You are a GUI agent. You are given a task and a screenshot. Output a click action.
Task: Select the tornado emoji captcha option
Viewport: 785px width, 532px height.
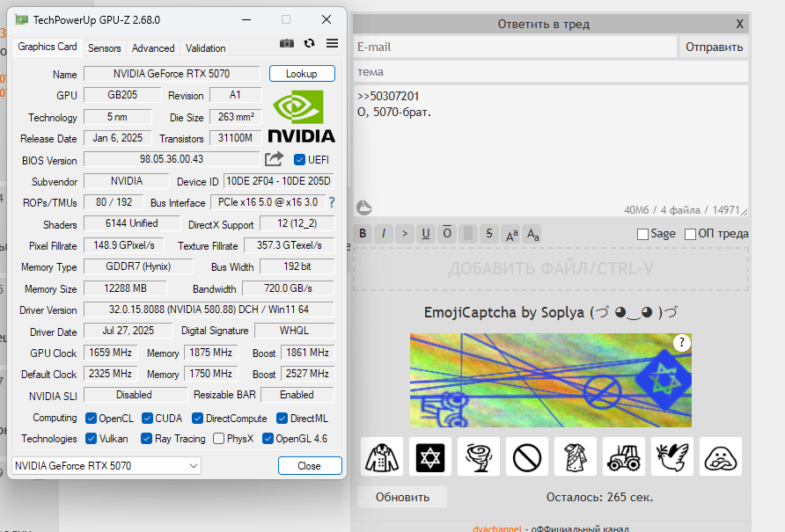click(479, 456)
